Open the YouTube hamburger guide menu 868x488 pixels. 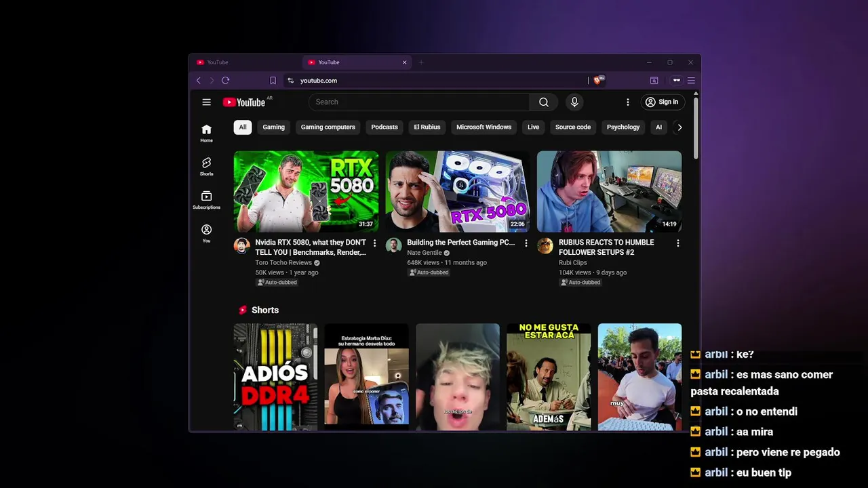point(206,102)
